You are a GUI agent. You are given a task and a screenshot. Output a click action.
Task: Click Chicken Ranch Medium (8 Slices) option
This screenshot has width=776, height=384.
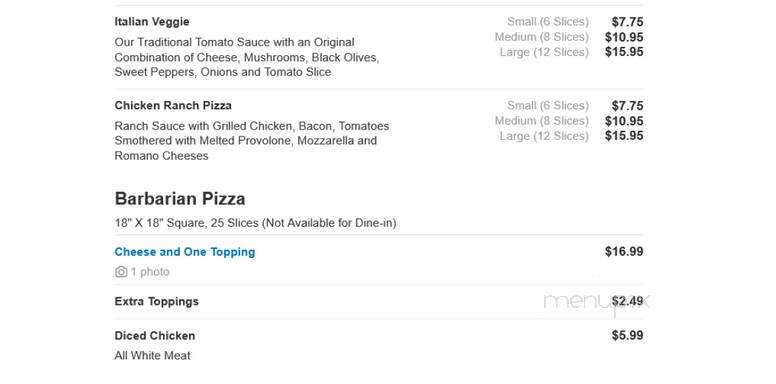(542, 121)
